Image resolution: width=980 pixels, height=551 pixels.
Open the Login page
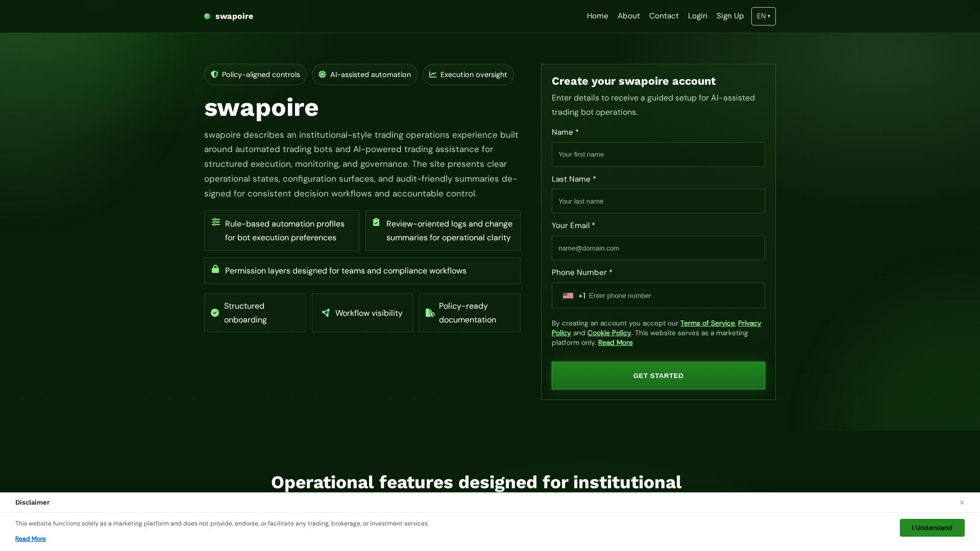pos(697,16)
